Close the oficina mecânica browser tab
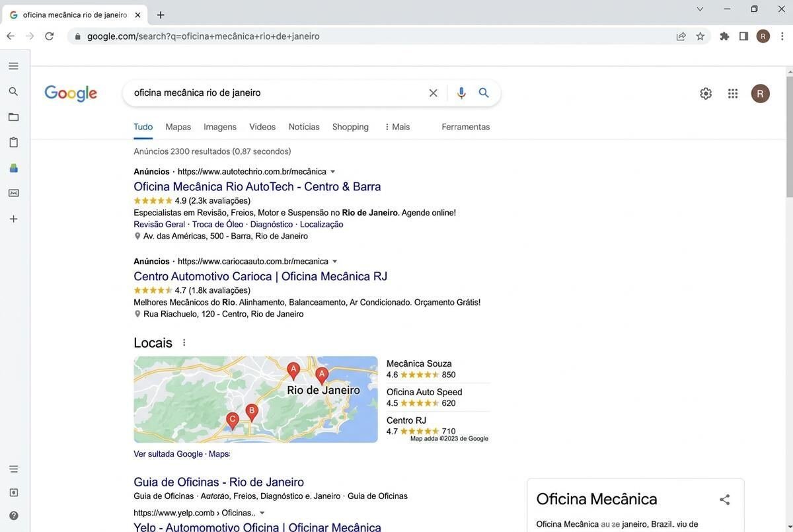The image size is (793, 532). tap(137, 15)
